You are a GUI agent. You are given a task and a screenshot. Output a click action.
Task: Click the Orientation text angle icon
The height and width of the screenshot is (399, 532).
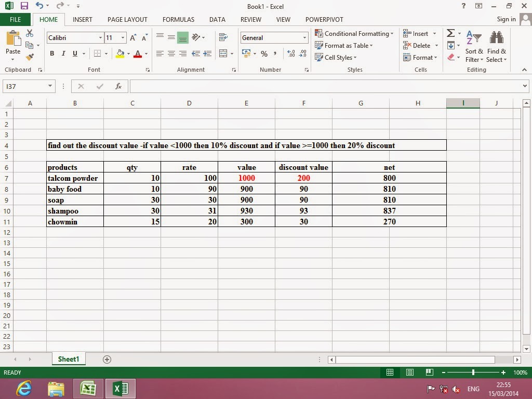coord(196,37)
